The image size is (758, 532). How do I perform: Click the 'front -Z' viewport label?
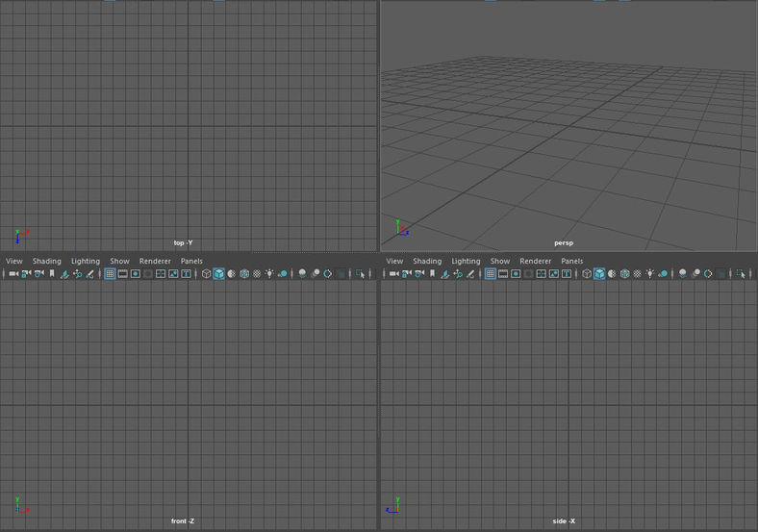[183, 520]
